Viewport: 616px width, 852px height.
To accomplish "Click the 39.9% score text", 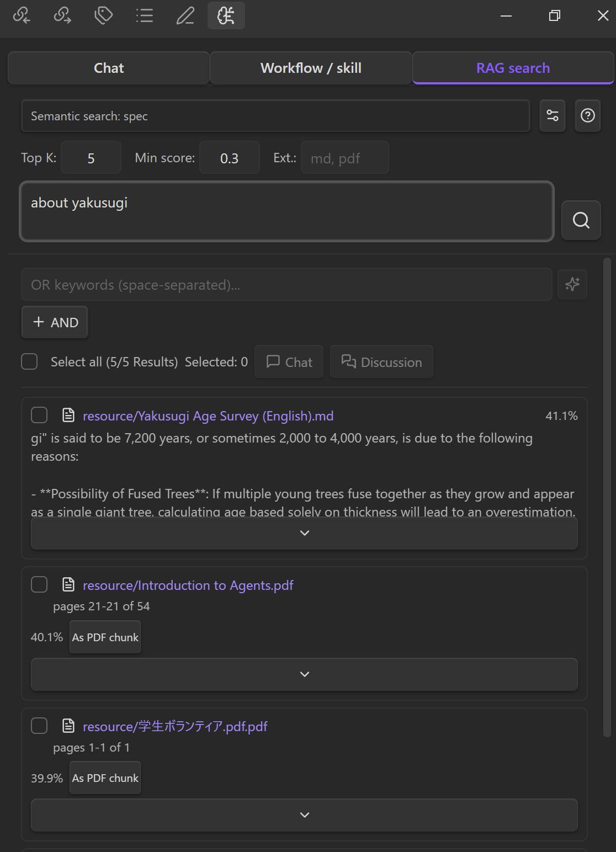I will coord(47,778).
